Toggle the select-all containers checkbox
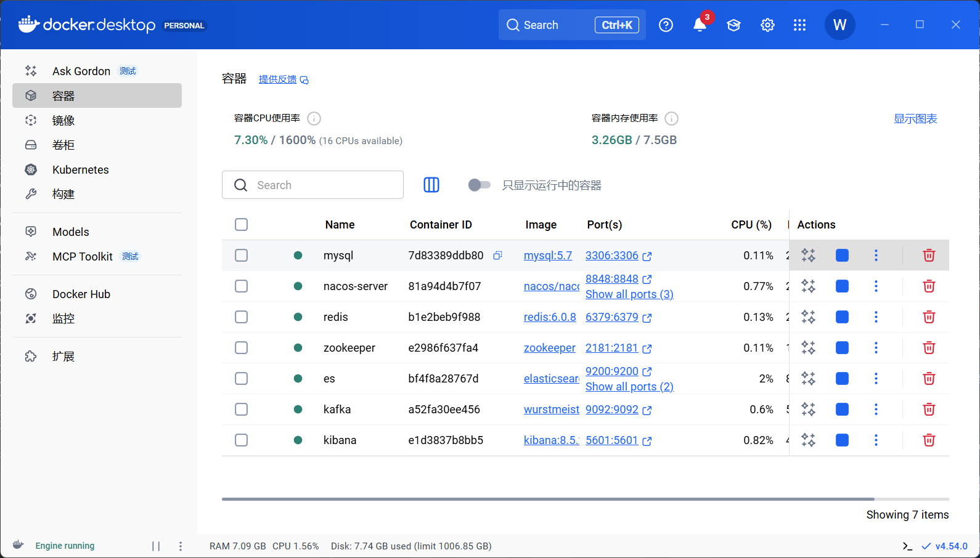Screen dimensions: 980x558 click(x=242, y=225)
